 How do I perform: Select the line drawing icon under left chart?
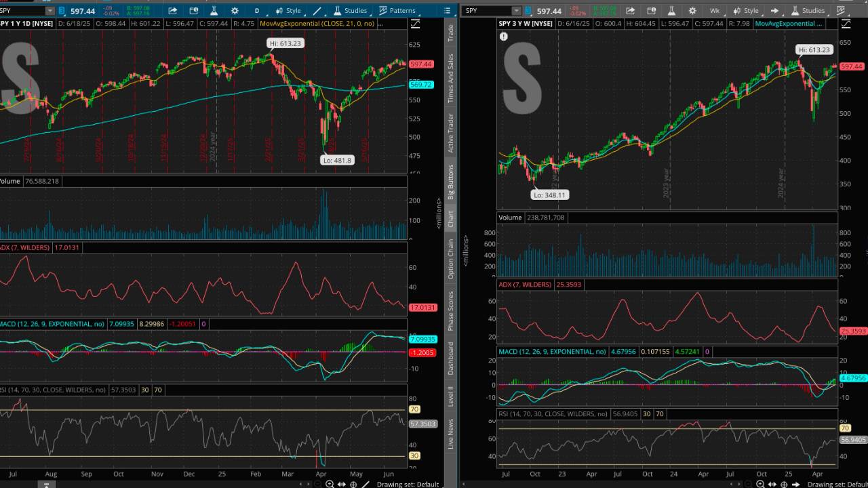[x=366, y=484]
